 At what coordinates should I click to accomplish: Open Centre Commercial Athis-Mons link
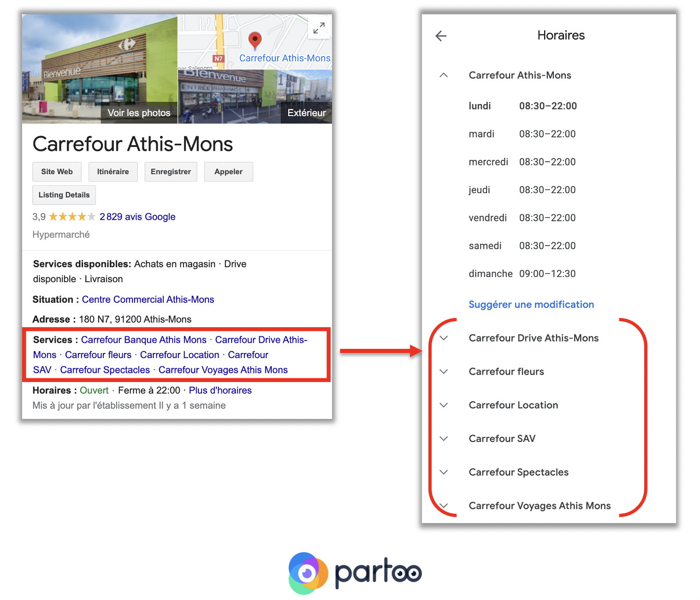(148, 300)
